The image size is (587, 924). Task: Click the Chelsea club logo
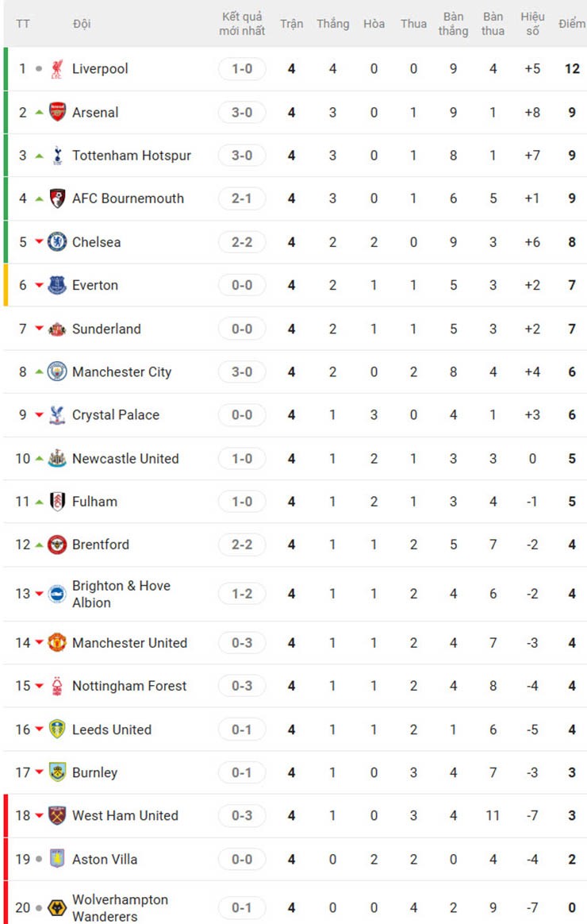point(56,242)
